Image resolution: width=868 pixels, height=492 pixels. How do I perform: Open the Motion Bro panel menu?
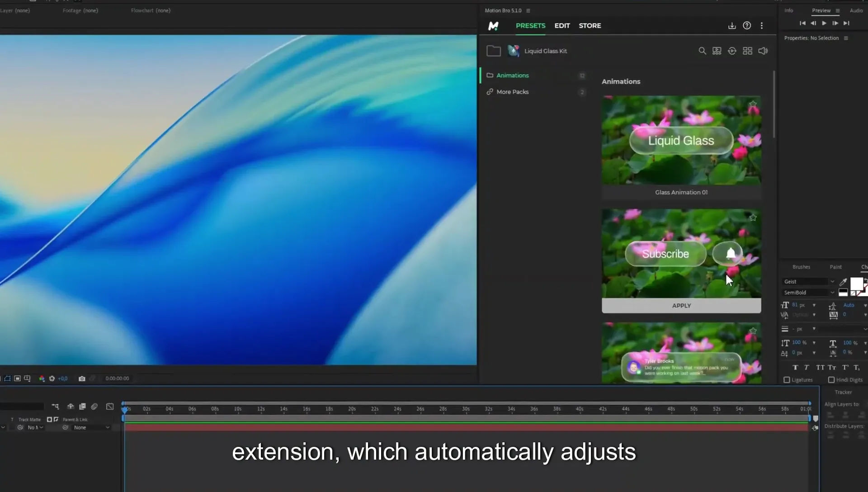[528, 10]
